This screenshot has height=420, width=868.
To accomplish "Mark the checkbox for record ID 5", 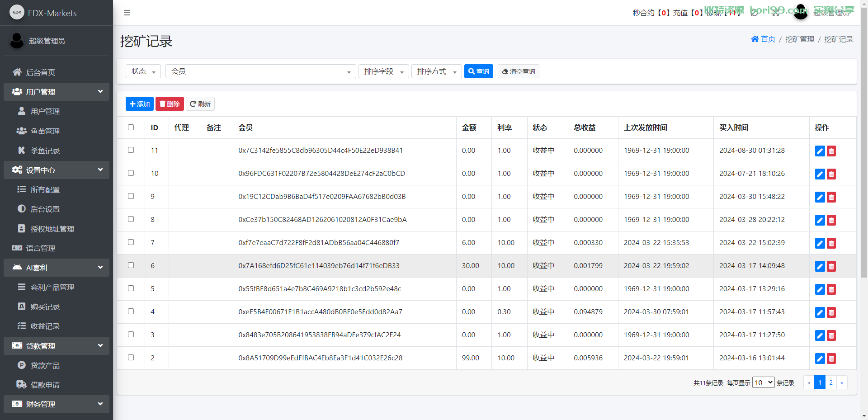I will (x=131, y=288).
